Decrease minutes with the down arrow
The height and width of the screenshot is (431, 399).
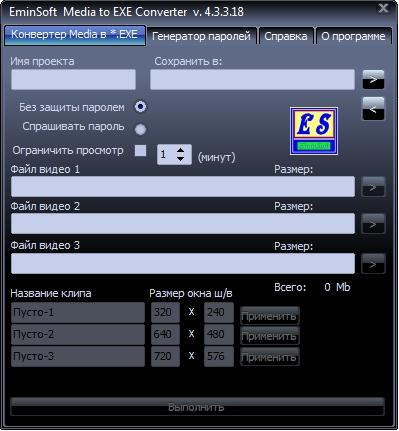pyautogui.click(x=180, y=159)
